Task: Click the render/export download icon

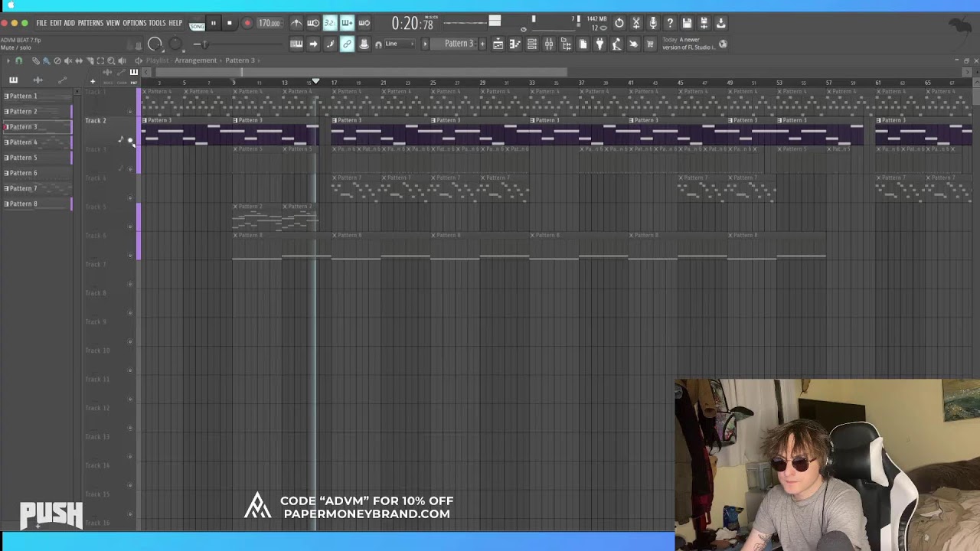Action: tap(720, 23)
